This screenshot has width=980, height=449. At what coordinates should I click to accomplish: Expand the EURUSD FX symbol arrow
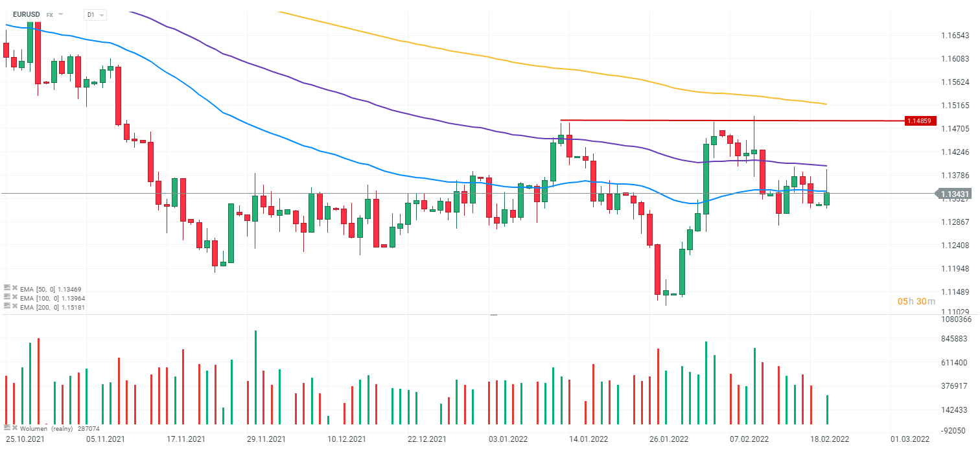point(61,14)
